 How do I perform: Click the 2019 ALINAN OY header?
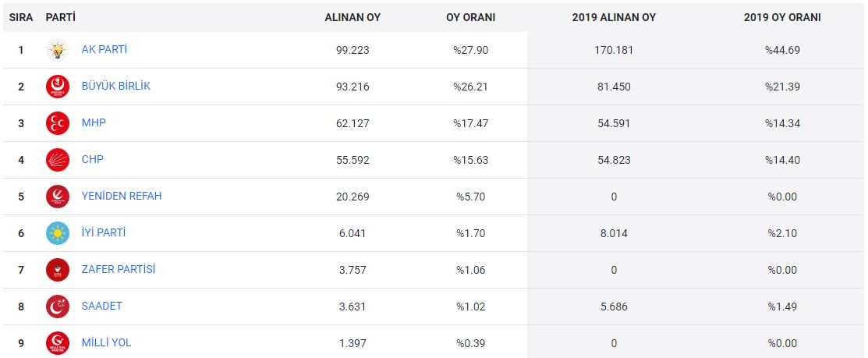coord(614,17)
